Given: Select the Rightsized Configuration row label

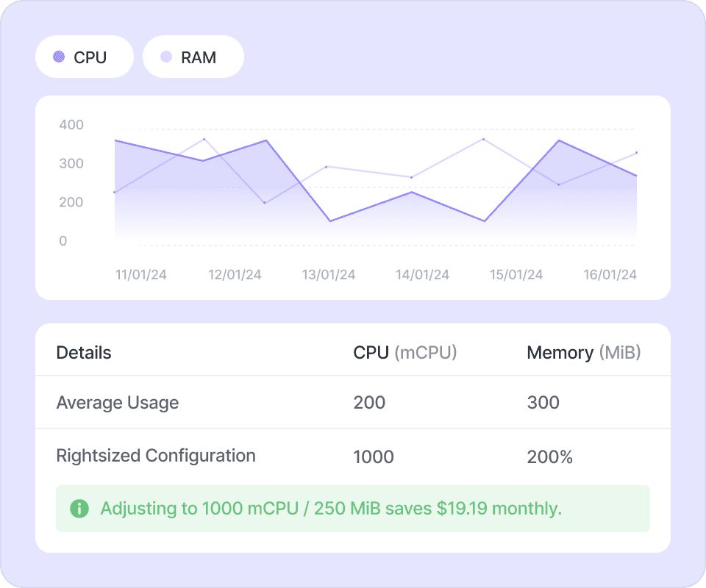Looking at the screenshot, I should click(x=156, y=456).
